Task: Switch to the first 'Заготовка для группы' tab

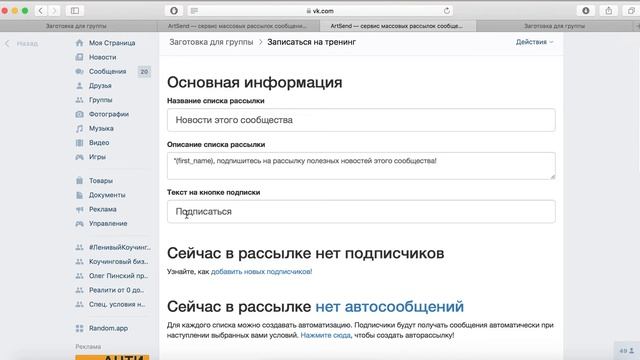Action: pyautogui.click(x=76, y=26)
